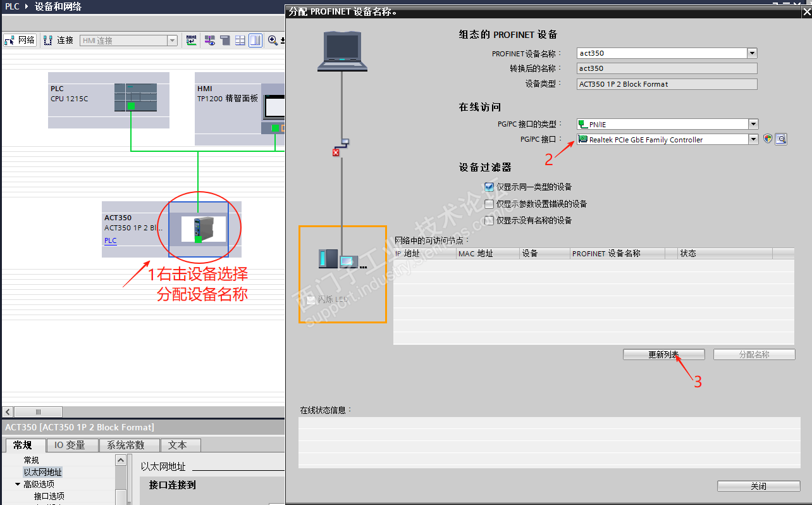
Task: Click the 更新列表 (update list) button
Action: point(663,354)
